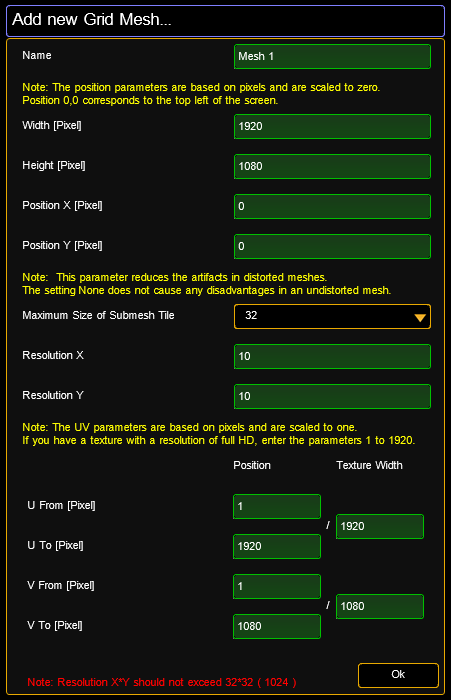Click the U To [Pixel] position field
This screenshot has width=451, height=700.
tap(277, 546)
